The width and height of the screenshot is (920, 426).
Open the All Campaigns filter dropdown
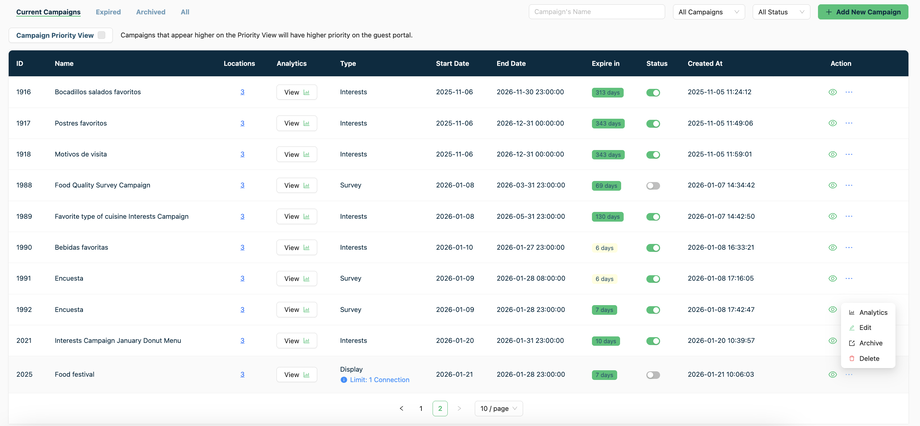point(709,12)
